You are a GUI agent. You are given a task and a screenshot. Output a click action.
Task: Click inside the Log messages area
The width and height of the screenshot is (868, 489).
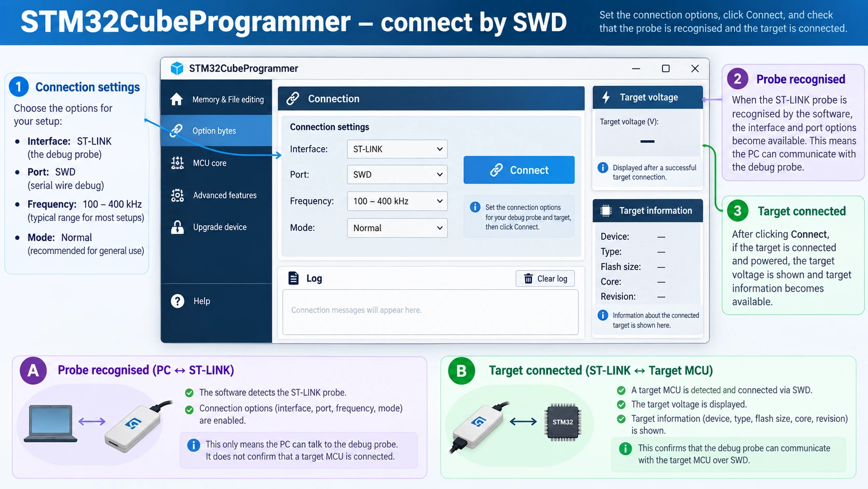[x=430, y=312]
